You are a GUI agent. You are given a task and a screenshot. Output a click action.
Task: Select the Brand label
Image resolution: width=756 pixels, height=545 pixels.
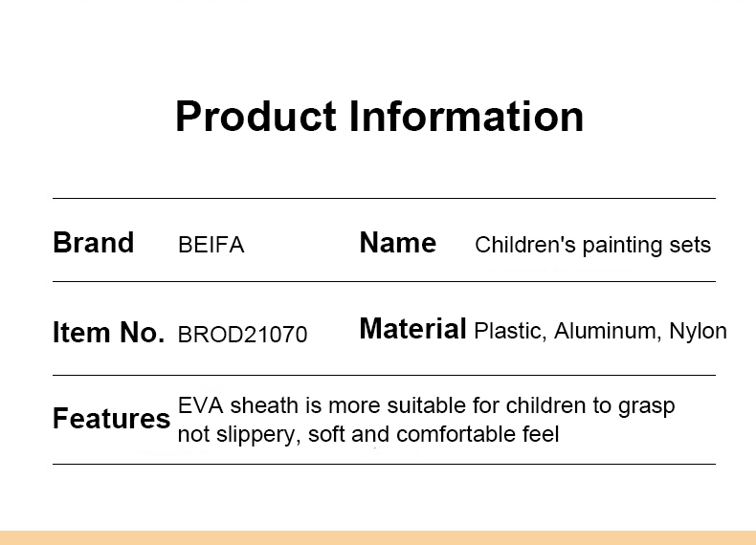click(93, 243)
